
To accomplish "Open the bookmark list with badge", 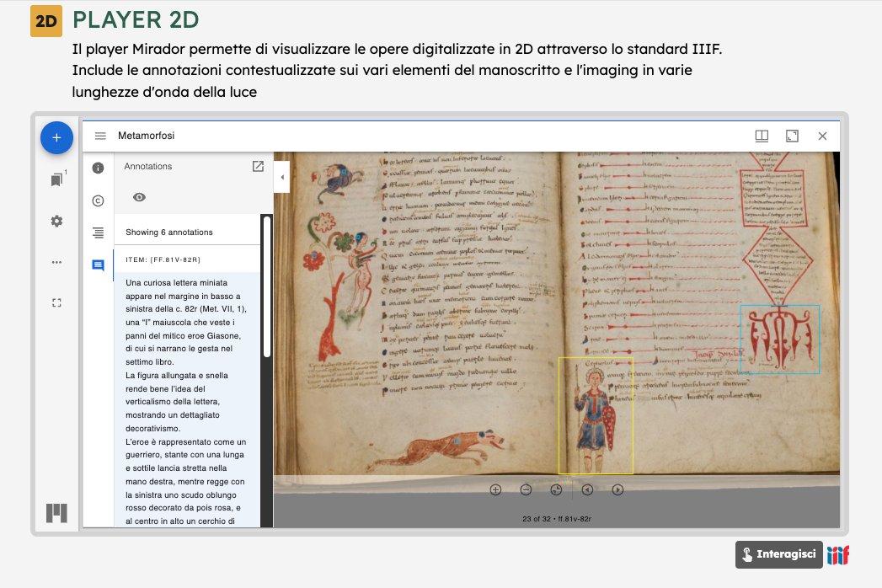I will [56, 179].
